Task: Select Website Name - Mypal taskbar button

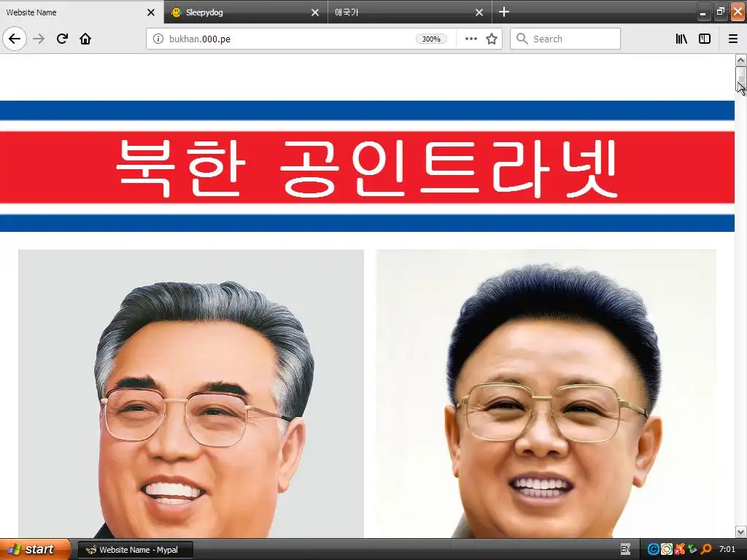Action: 135,550
